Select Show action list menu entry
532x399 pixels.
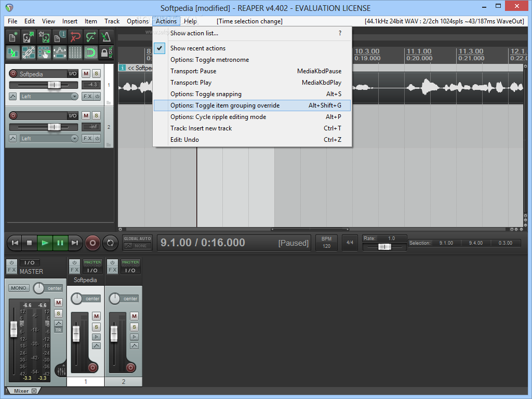(252, 33)
